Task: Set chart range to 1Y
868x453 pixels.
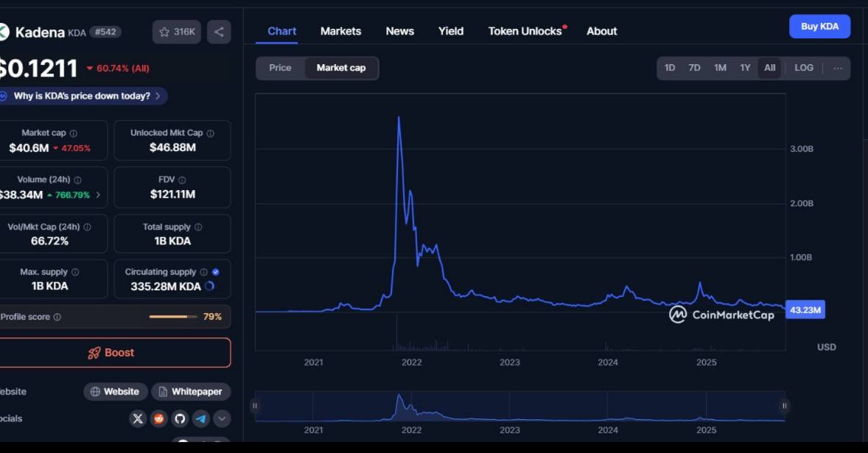Action: [x=745, y=68]
